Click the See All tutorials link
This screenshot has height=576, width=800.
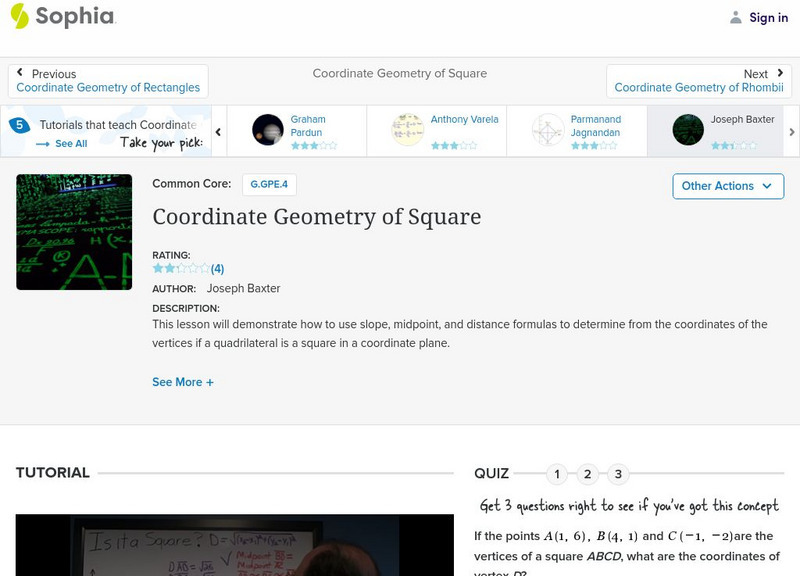tap(62, 144)
